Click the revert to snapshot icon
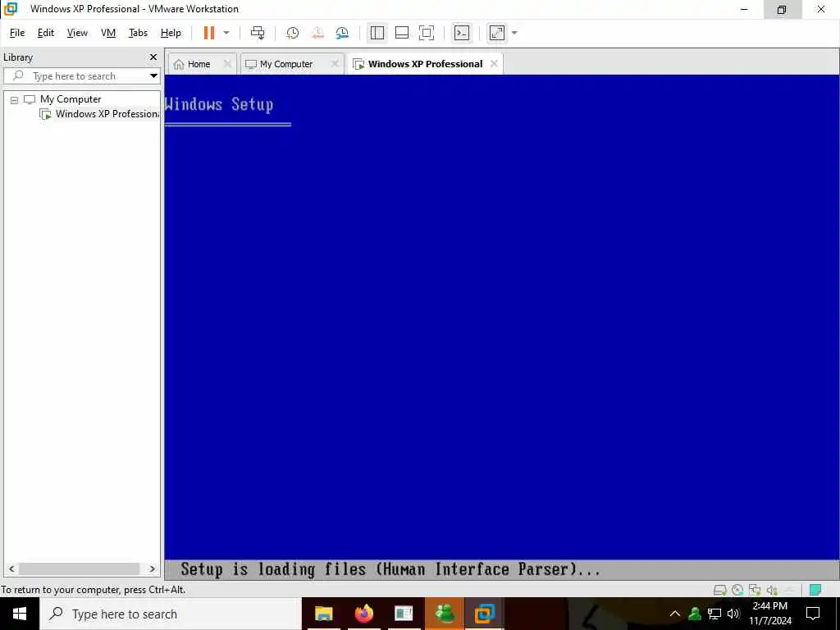 pyautogui.click(x=317, y=33)
